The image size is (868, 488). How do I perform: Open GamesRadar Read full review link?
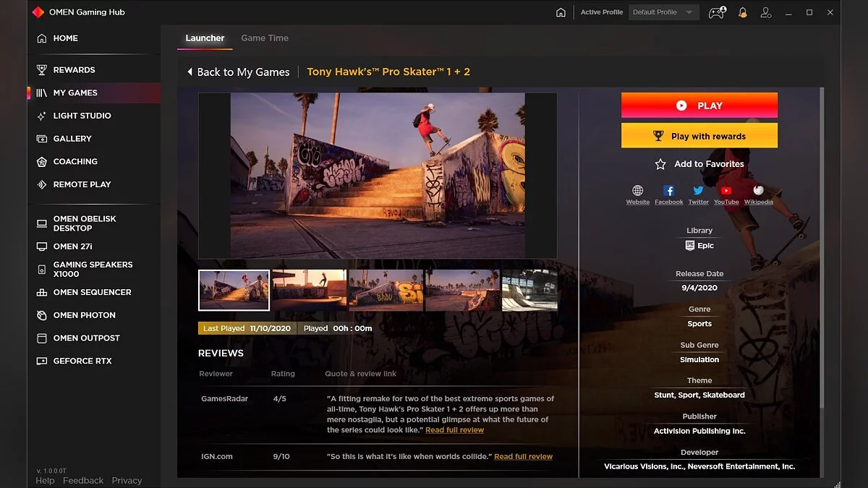454,430
